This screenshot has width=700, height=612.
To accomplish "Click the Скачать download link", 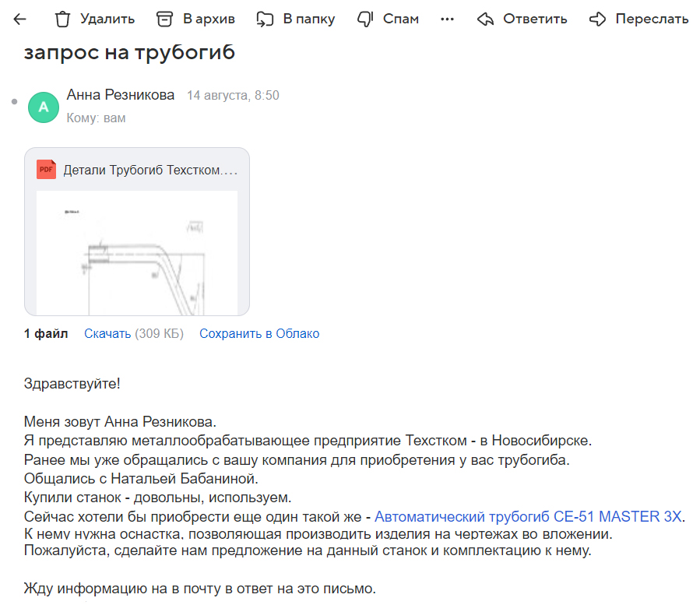I will pyautogui.click(x=107, y=333).
